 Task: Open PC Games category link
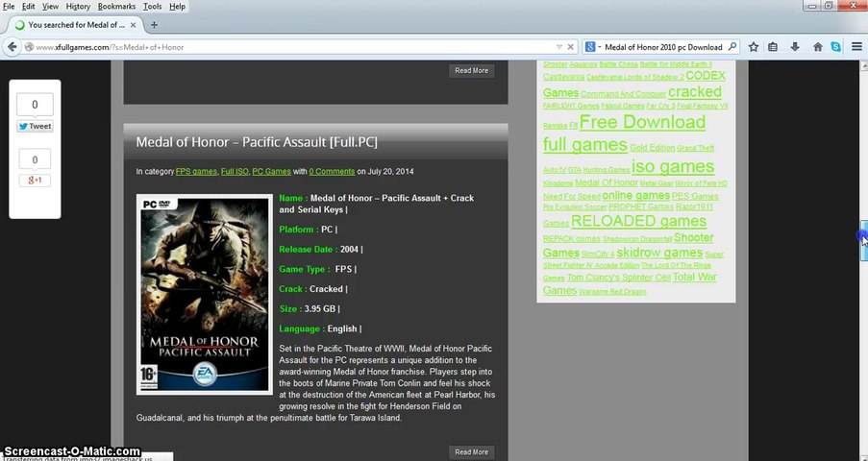(x=271, y=172)
